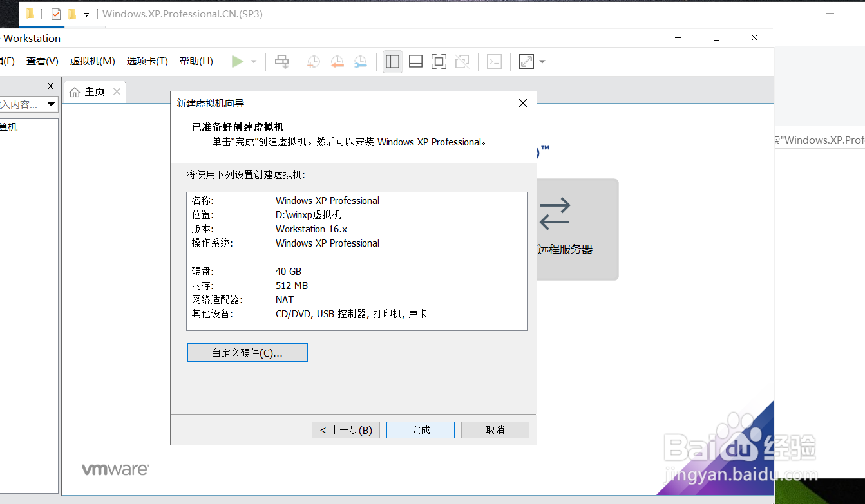
Task: Click 完成 to create the VM
Action: pos(421,430)
